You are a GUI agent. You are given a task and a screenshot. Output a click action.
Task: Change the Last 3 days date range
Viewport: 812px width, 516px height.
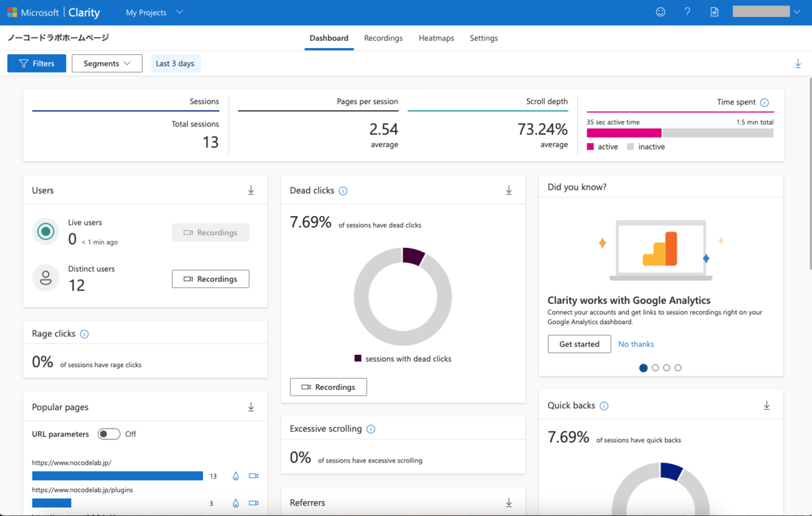coord(175,64)
